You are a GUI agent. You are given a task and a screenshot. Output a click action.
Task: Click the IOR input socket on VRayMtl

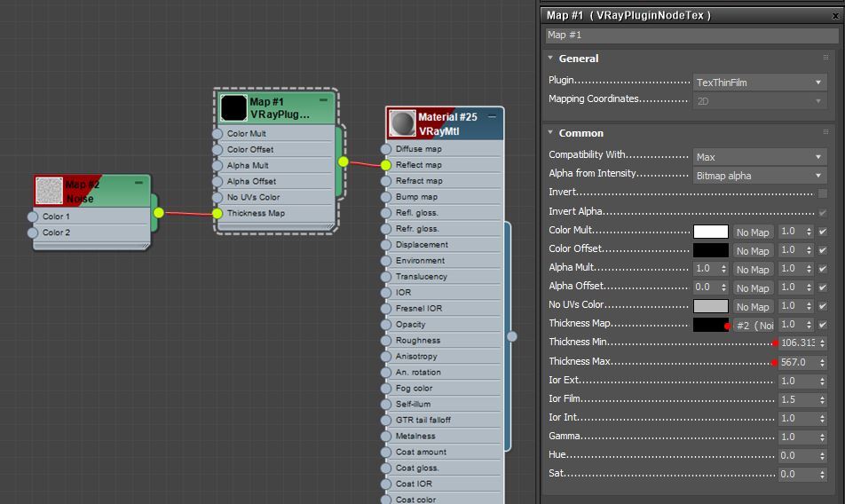(x=386, y=293)
